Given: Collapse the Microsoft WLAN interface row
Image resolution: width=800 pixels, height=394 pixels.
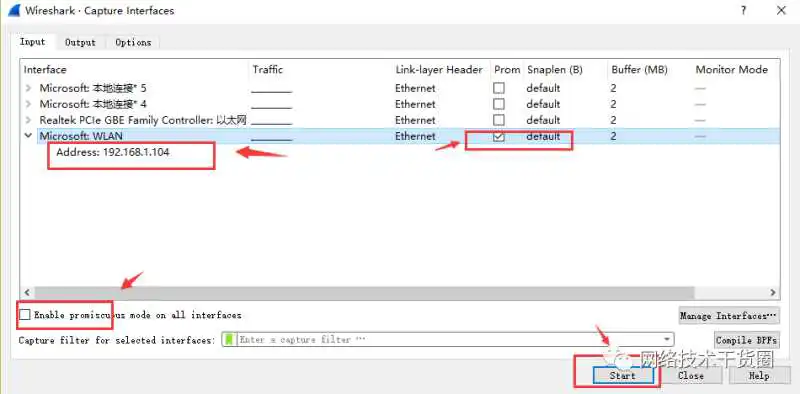Looking at the screenshot, I should (29, 136).
